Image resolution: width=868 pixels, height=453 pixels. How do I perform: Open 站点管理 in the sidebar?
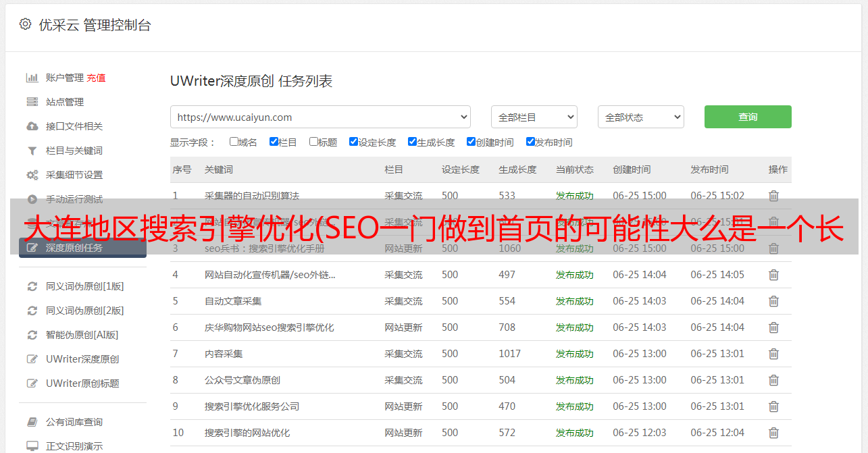(x=65, y=102)
